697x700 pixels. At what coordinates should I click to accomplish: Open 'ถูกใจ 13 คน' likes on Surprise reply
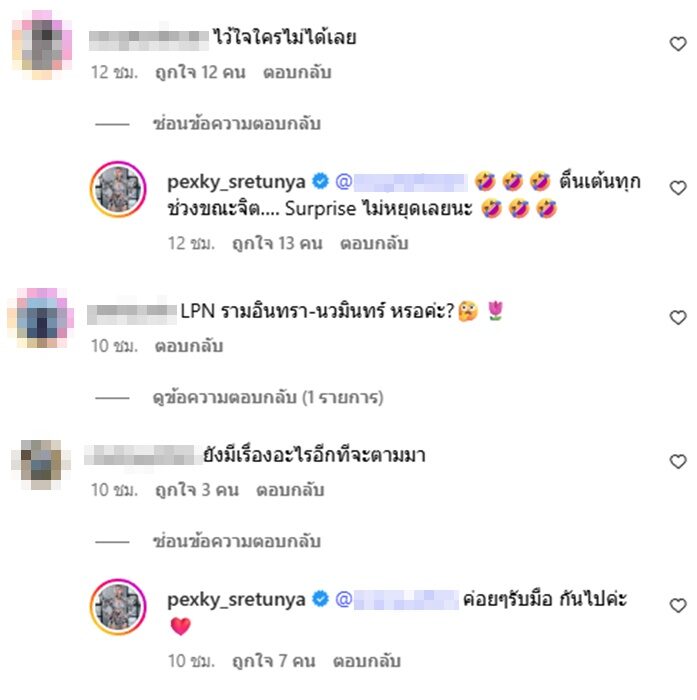(x=277, y=243)
